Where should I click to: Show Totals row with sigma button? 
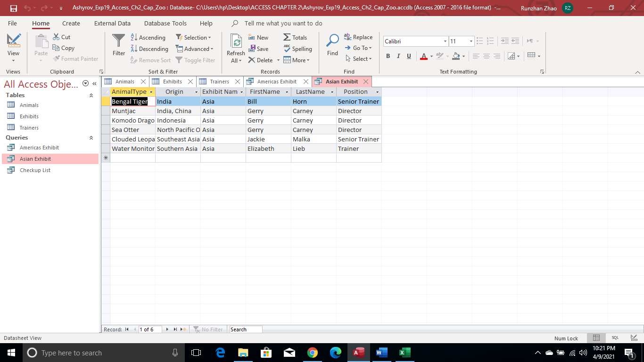tap(295, 37)
